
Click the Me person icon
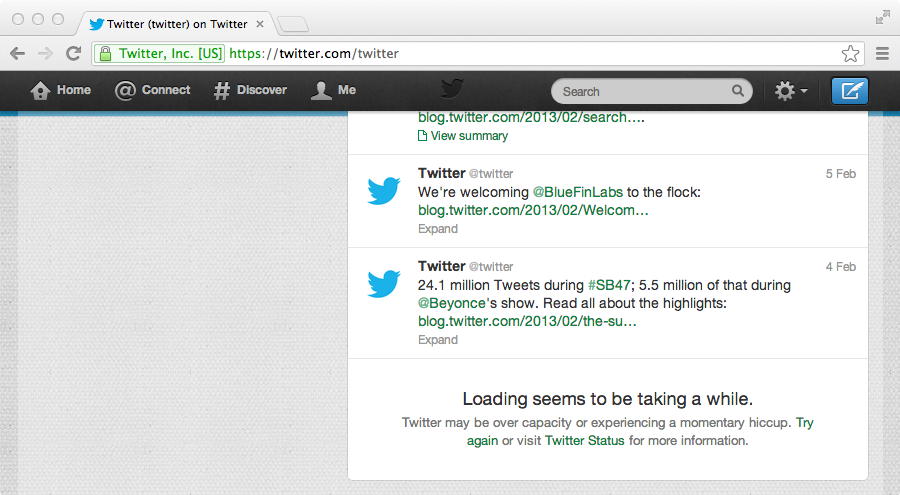tap(321, 90)
